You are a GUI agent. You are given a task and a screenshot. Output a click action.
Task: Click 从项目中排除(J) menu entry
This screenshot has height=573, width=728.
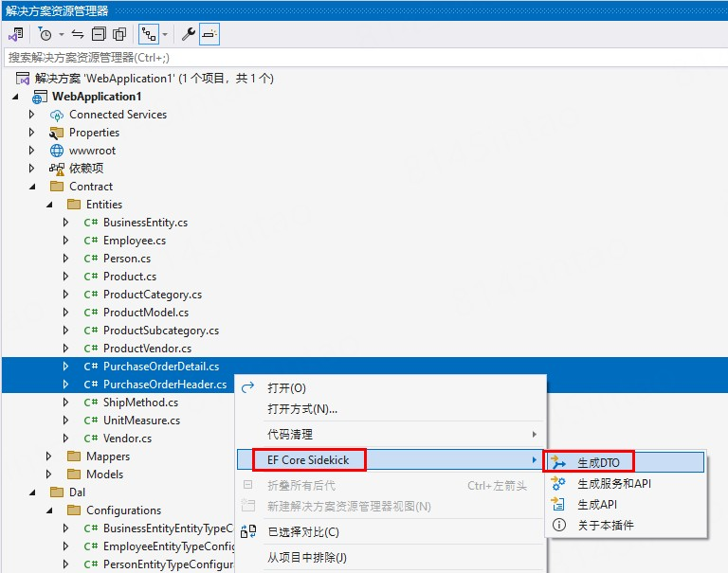306,558
